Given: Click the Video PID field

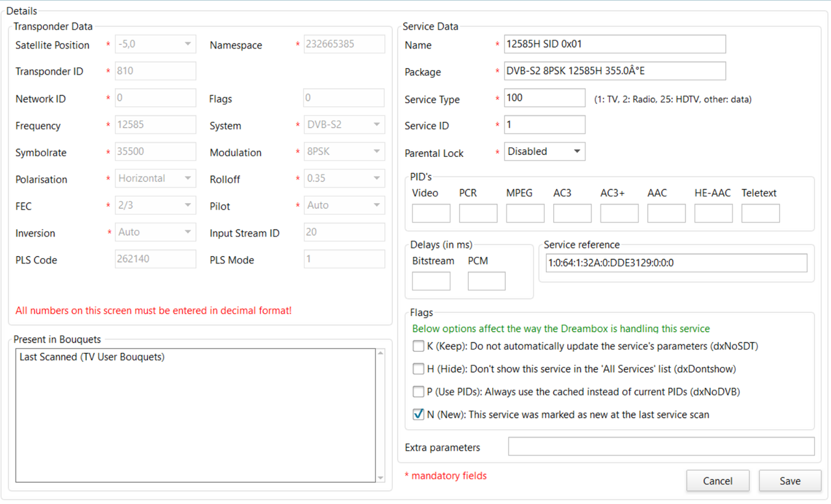Looking at the screenshot, I should 431,213.
